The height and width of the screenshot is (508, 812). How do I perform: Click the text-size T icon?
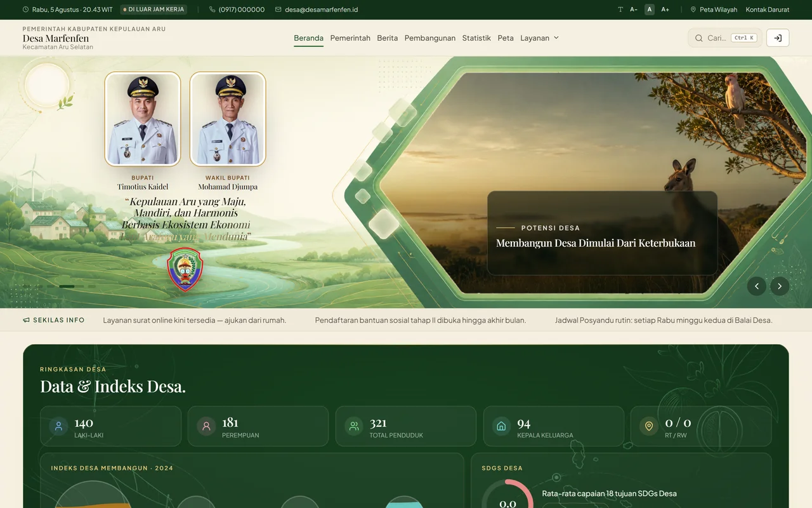pyautogui.click(x=620, y=10)
